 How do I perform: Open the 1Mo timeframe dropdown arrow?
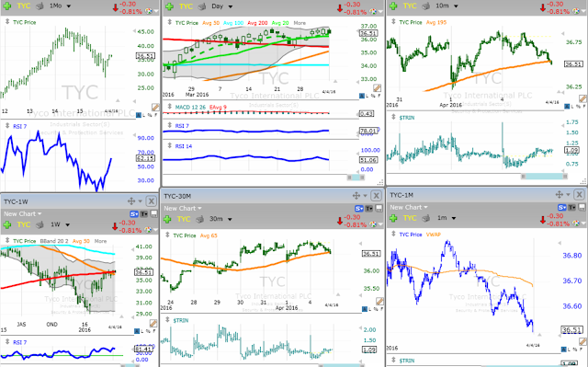pos(69,6)
